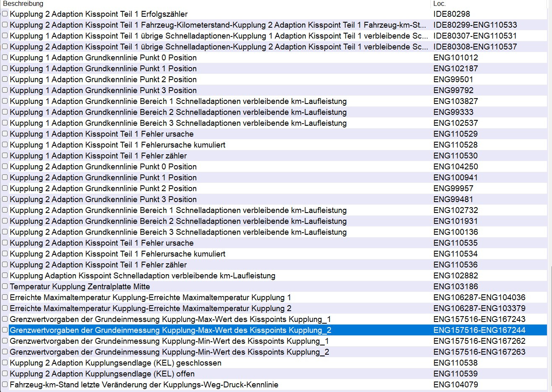Click location code ENG102882
Viewport: 552px width, 392px height.
click(x=456, y=275)
